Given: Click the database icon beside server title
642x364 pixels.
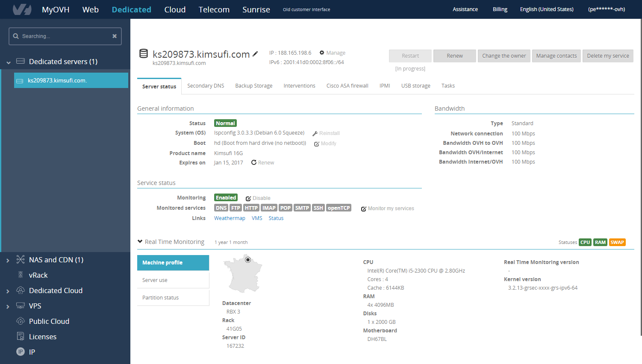Looking at the screenshot, I should tap(144, 53).
